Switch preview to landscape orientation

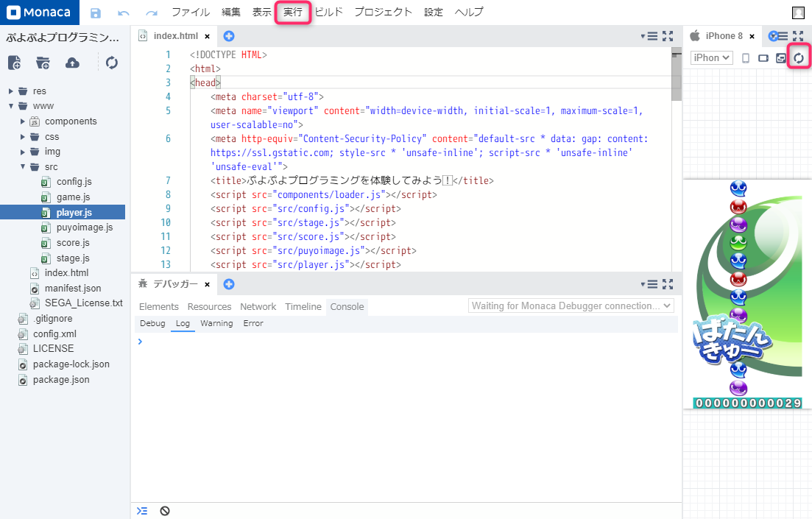(763, 58)
